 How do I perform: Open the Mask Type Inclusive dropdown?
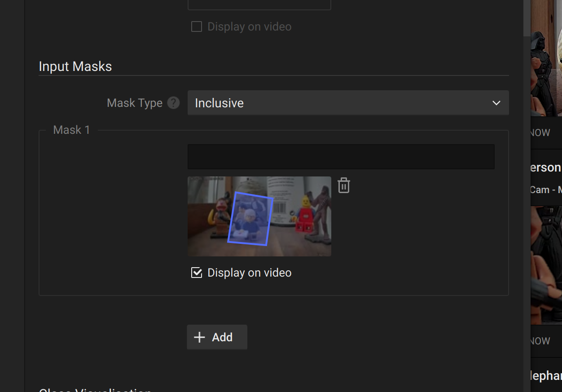pos(348,103)
